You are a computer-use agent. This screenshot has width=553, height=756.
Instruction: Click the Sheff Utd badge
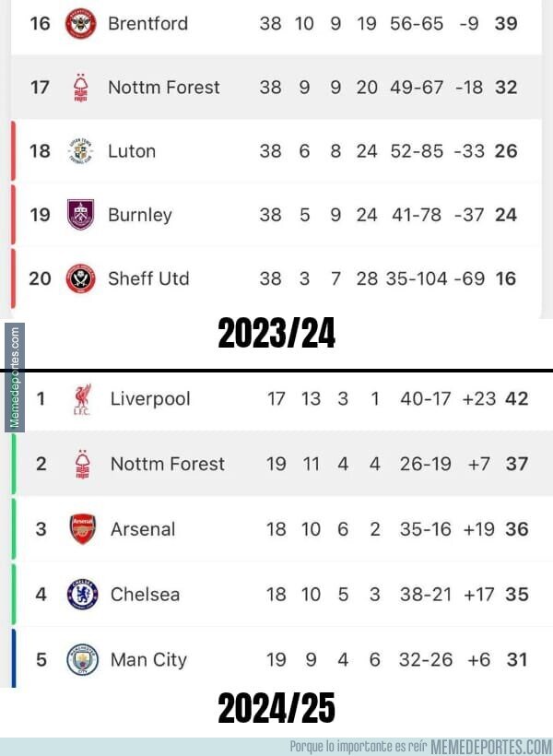point(80,278)
